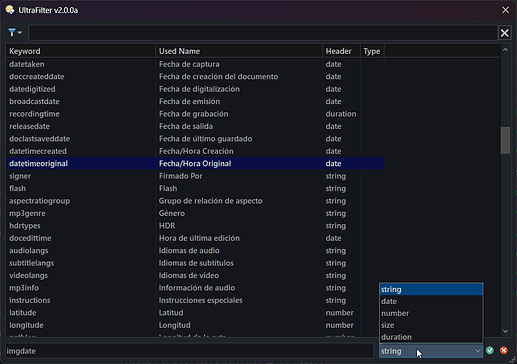The width and height of the screenshot is (517, 364).
Task: Cancel with the red cross icon
Action: point(504,350)
